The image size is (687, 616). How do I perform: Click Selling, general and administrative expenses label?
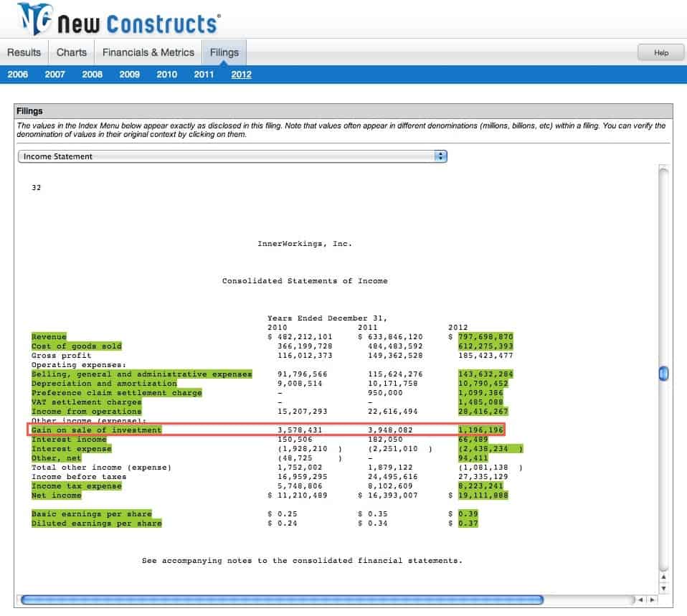[x=141, y=374]
